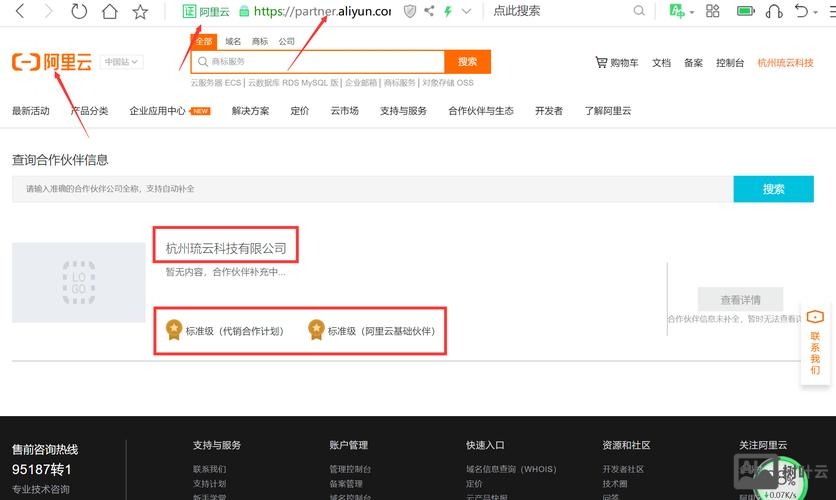Click the 杭州琉云科技有限公司 company title
The height and width of the screenshot is (500, 836).
226,248
